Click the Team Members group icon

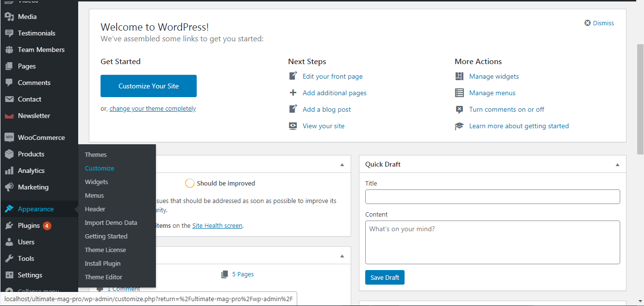[x=9, y=50]
